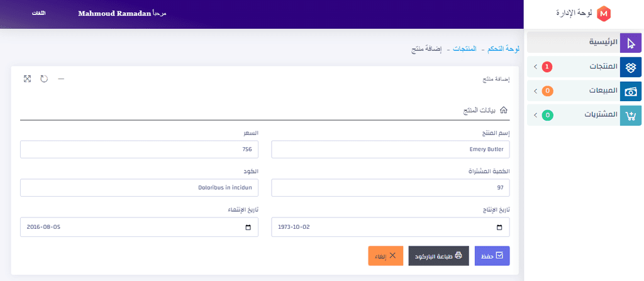The width and height of the screenshot is (644, 281).
Task: Click the Mahmoud Ramadan user name
Action: [x=114, y=14]
